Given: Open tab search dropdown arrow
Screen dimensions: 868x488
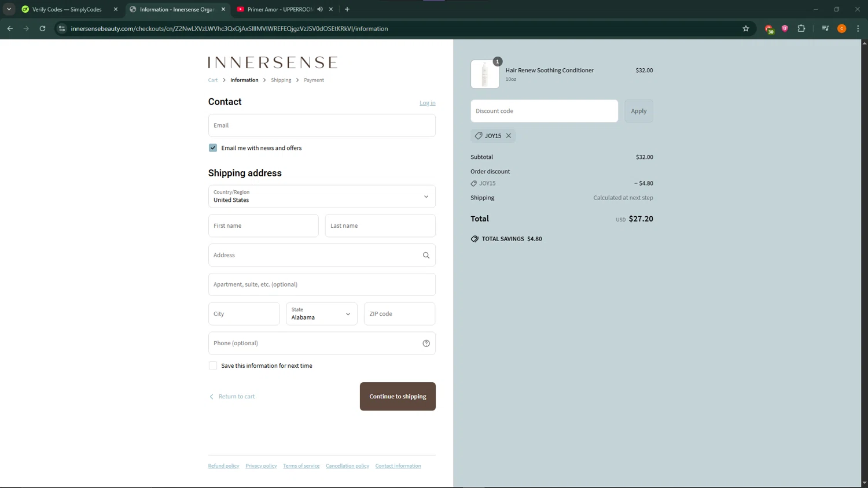Looking at the screenshot, I should (9, 9).
